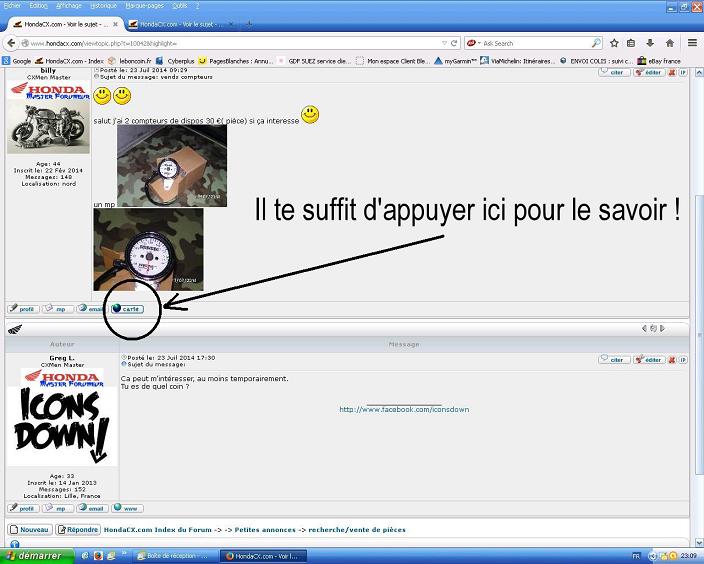Open the Historique menu

(x=103, y=6)
